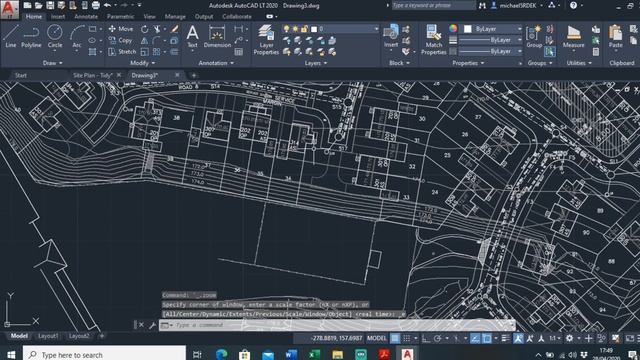
Task: Click the Copy tool in Modify panel
Action: [120, 40]
